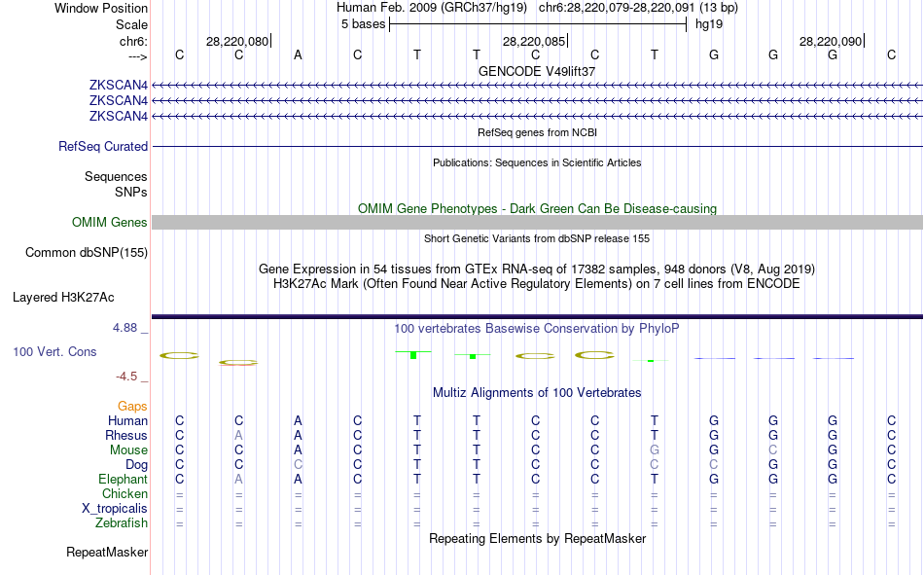Click the chr6:28,220,079-28,220,091 (13 bp) position text

(638, 8)
